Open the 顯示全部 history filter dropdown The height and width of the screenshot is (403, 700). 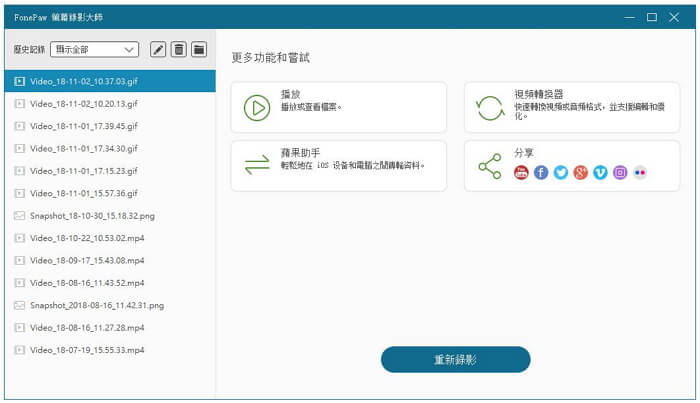point(95,50)
